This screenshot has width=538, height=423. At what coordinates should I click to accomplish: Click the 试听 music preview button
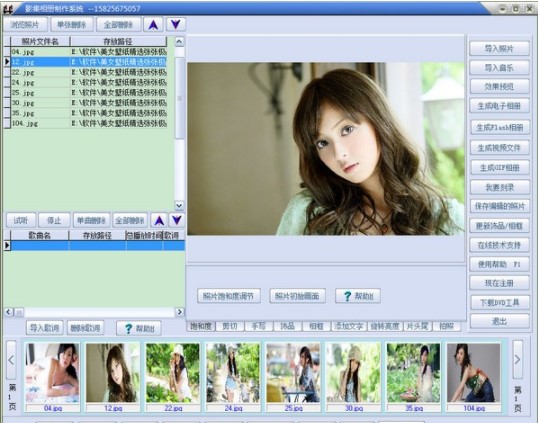click(21, 220)
